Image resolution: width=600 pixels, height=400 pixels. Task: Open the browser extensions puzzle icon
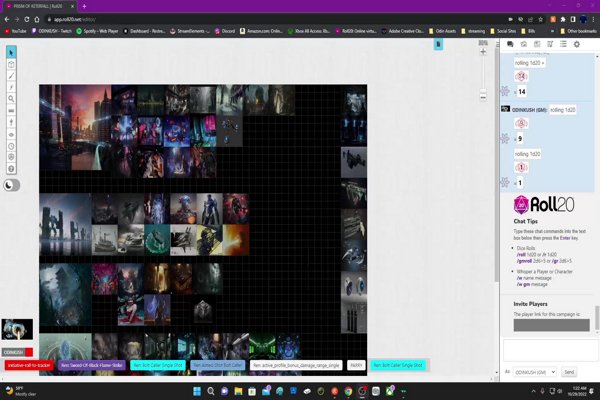click(x=563, y=19)
